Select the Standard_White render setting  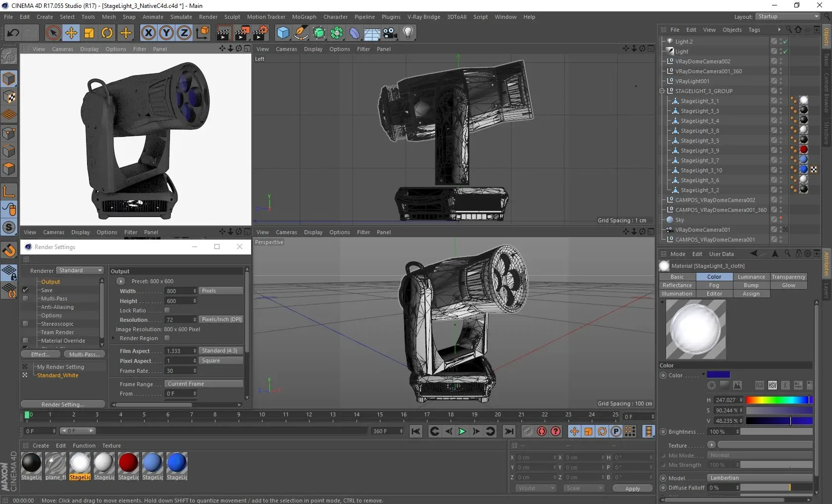pyautogui.click(x=57, y=375)
